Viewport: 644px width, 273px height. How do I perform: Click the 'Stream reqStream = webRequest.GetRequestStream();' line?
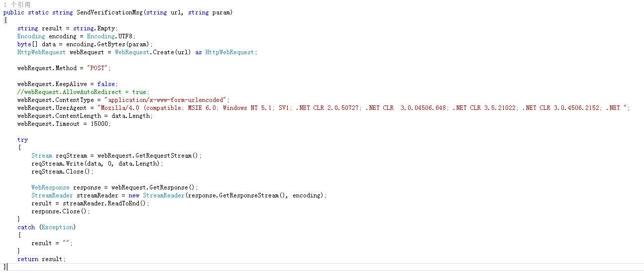116,156
